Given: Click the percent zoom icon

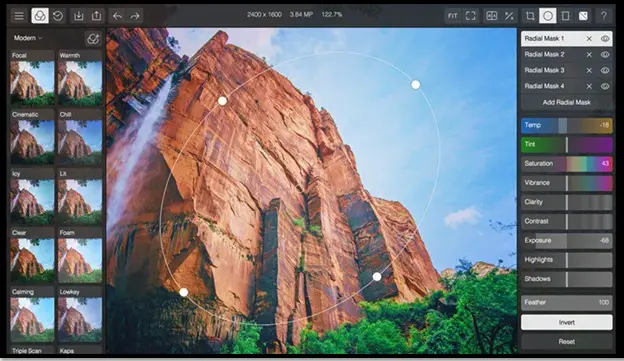Looking at the screenshot, I should click(x=509, y=16).
